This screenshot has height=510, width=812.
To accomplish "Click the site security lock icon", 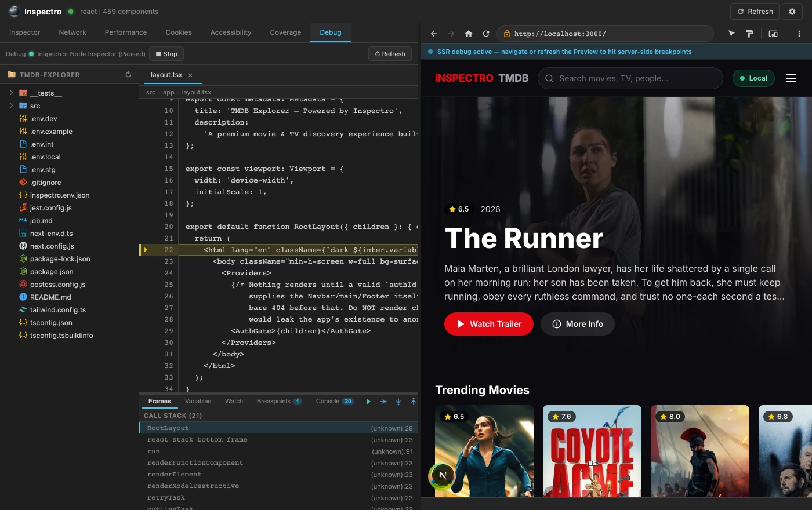I will (506, 34).
